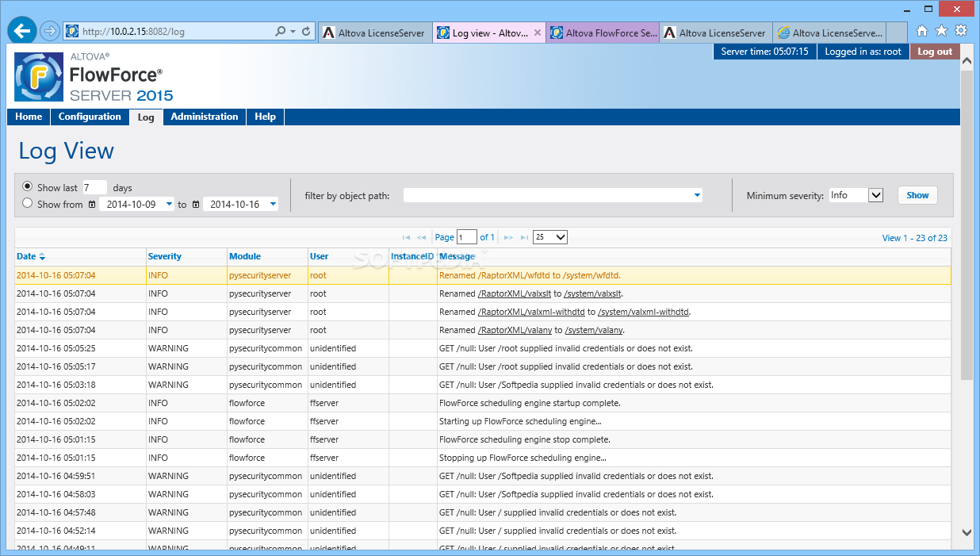The height and width of the screenshot is (556, 980).
Task: Click the refresh icon in address bar
Action: (x=307, y=32)
